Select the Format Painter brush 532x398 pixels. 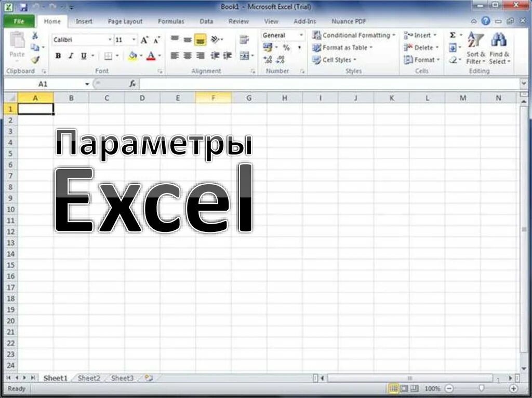click(35, 59)
